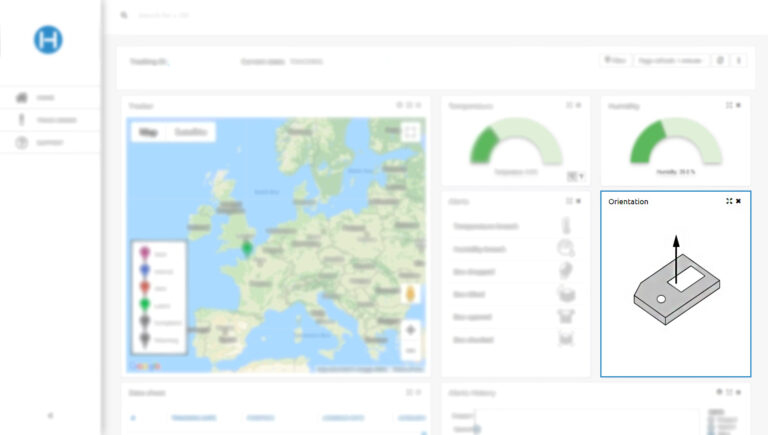Click the Humidity gauge

coord(676,141)
